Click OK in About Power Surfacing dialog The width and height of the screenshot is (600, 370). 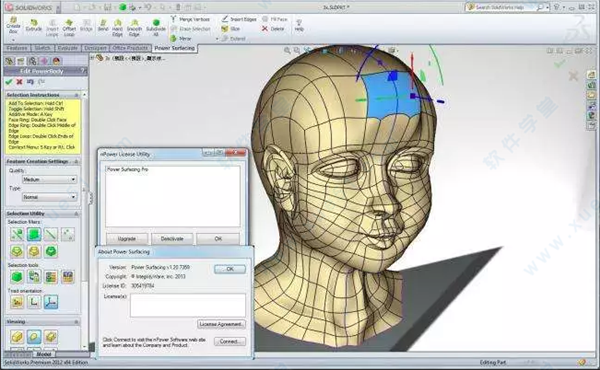[x=230, y=269]
